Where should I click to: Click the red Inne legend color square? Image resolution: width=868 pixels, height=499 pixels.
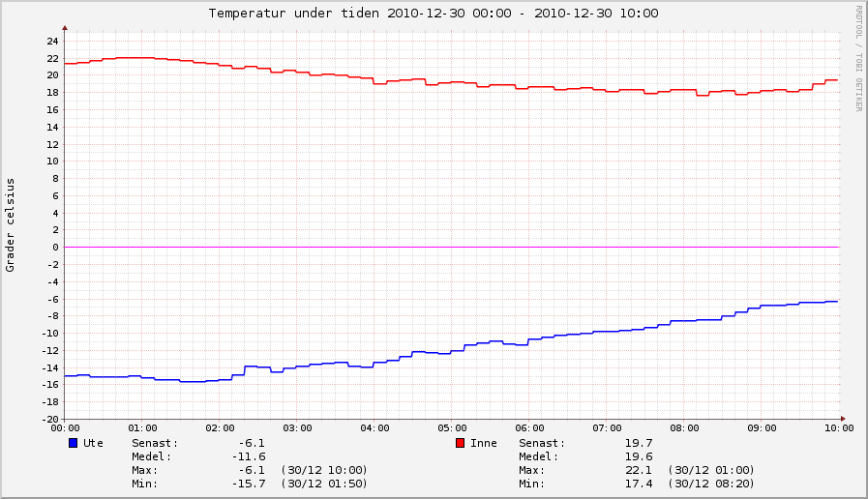coord(461,443)
